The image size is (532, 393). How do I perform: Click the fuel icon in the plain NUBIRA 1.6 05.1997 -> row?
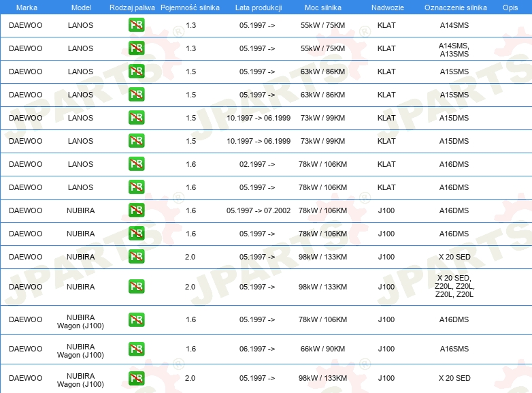136,234
